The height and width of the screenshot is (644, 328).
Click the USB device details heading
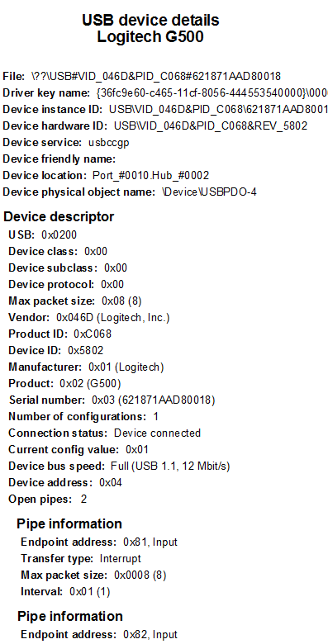(151, 20)
